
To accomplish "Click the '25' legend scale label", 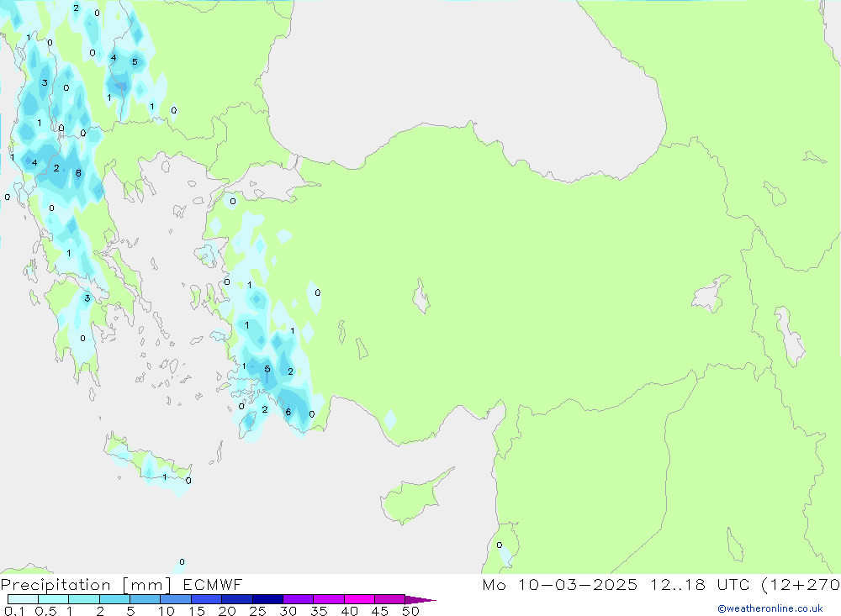I will pyautogui.click(x=258, y=611).
